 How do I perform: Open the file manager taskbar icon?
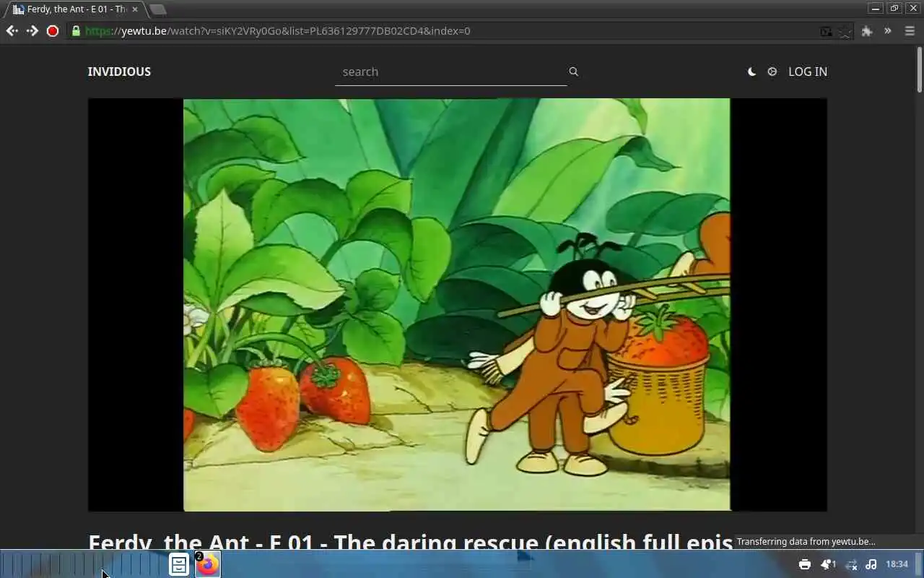[x=179, y=564]
